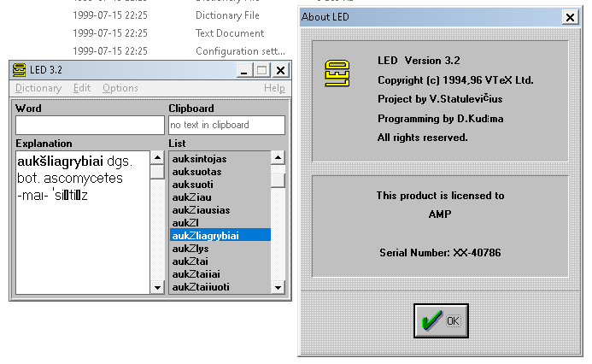The height and width of the screenshot is (364, 592).
Task: Click the LED 3.2 title bar icon
Action: click(19, 70)
